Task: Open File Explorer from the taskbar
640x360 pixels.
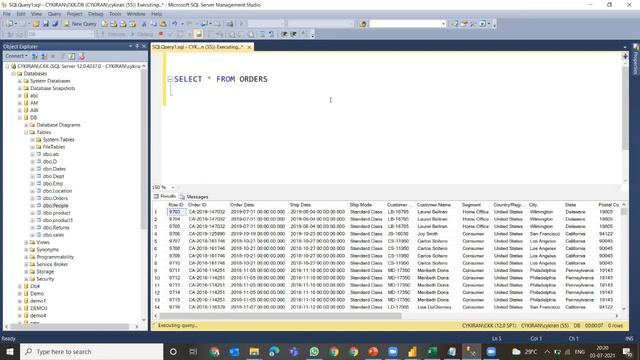Action: 254,351
